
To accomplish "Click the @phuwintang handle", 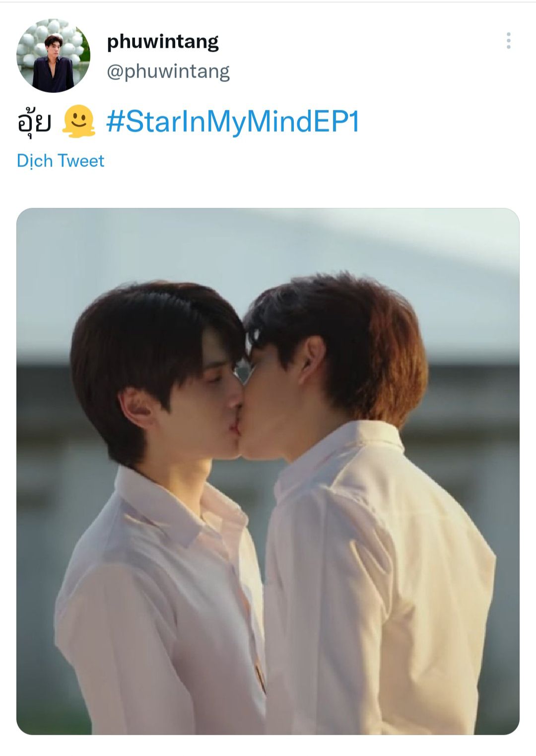I will (x=168, y=72).
